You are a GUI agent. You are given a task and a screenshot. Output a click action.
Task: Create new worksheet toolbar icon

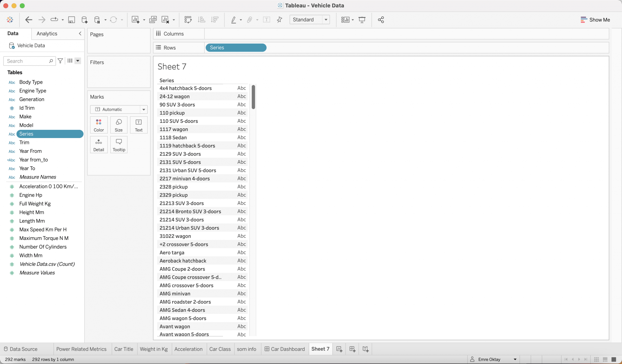[x=135, y=20]
